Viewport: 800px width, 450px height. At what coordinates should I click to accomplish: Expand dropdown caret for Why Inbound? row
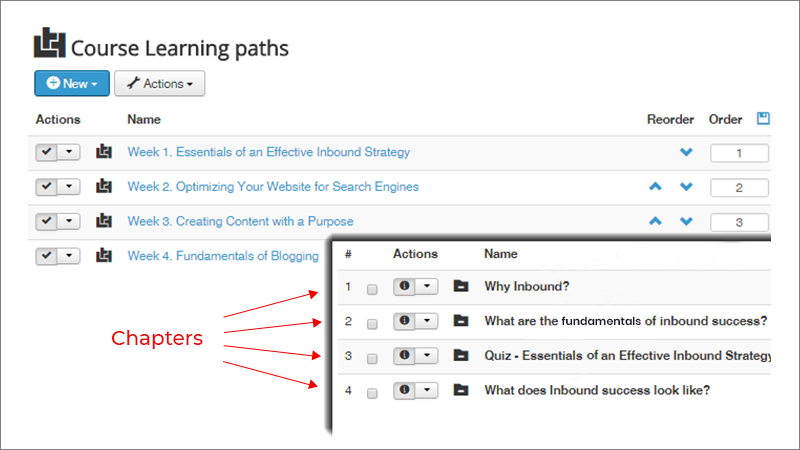[x=427, y=286]
